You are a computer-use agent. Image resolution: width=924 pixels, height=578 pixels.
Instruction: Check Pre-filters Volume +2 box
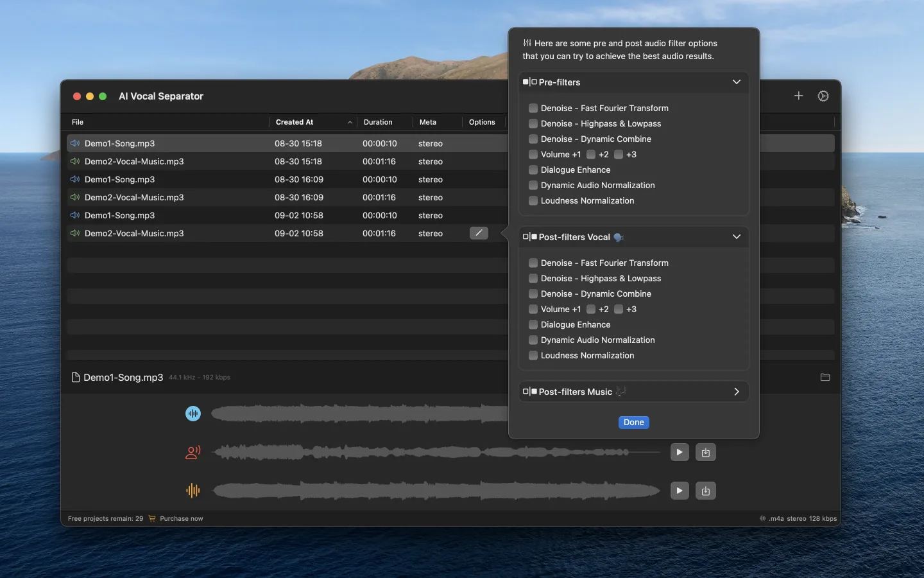click(x=591, y=154)
